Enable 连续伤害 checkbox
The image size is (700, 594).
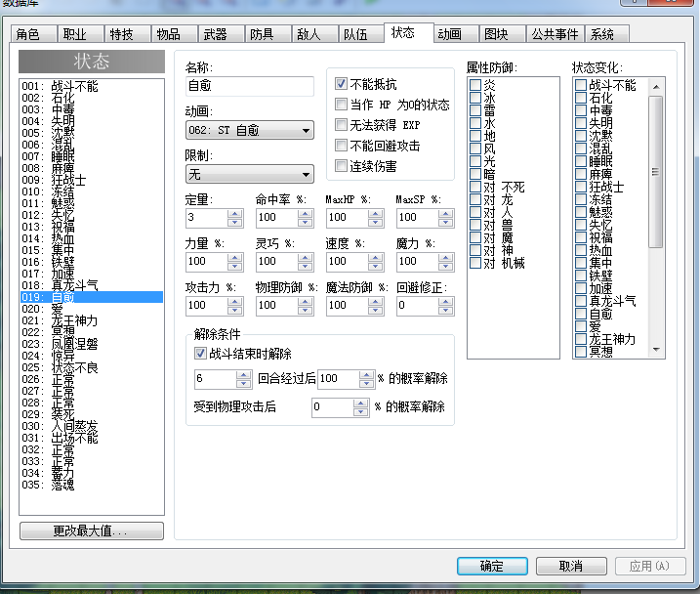pyautogui.click(x=341, y=166)
